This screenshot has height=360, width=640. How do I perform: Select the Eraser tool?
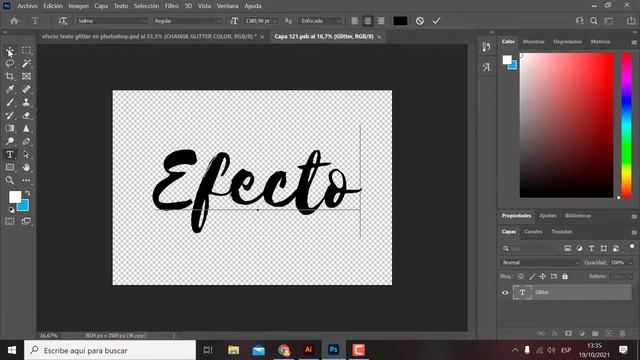26,116
